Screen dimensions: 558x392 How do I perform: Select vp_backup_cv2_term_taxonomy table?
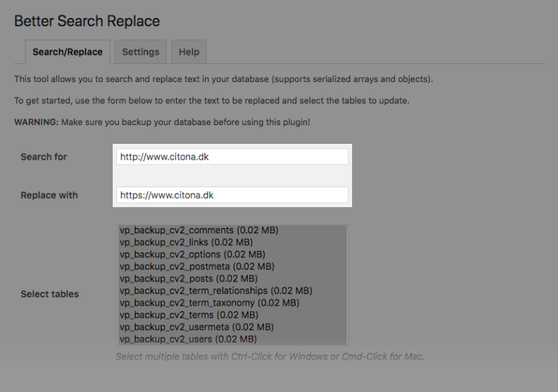[232, 303]
